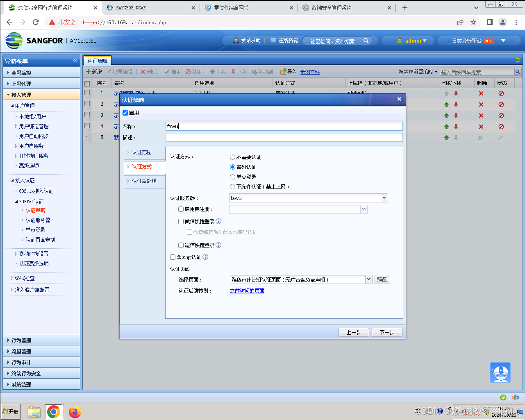Viewport: 525px width, 420px height.
Task: Open Firefox from the taskbar
Action: click(x=75, y=412)
